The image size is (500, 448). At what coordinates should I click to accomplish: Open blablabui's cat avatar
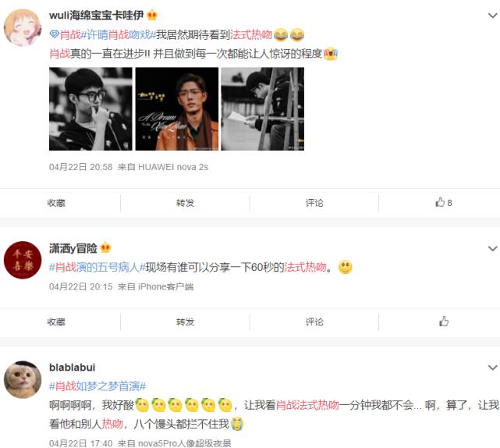(23, 379)
